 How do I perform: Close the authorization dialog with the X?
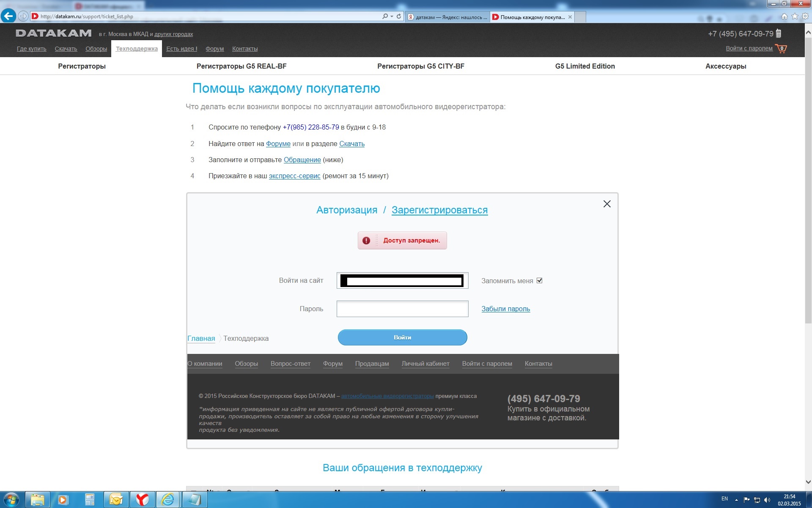(607, 204)
